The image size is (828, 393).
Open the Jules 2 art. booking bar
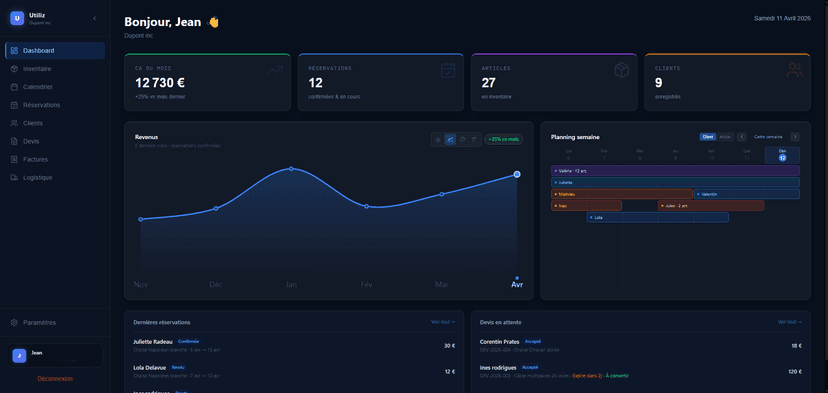tap(711, 205)
